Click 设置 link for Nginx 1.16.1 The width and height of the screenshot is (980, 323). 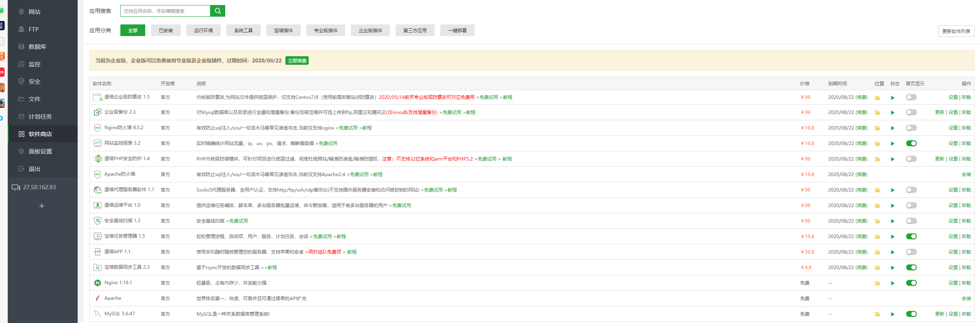pos(953,283)
